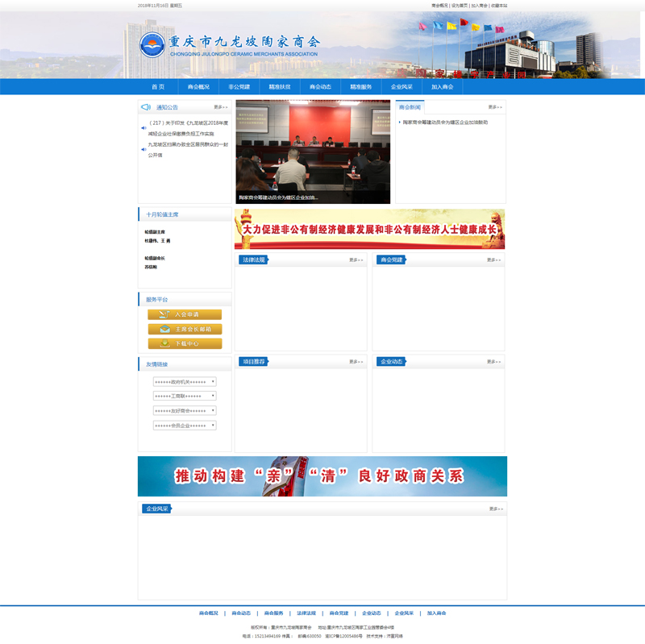Click the bullet icon beside the (217) notice
This screenshot has height=644, width=645.
point(144,128)
